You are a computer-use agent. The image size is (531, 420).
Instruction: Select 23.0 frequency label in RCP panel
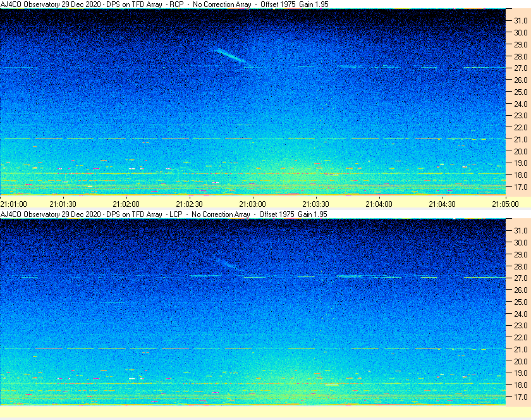coord(521,116)
